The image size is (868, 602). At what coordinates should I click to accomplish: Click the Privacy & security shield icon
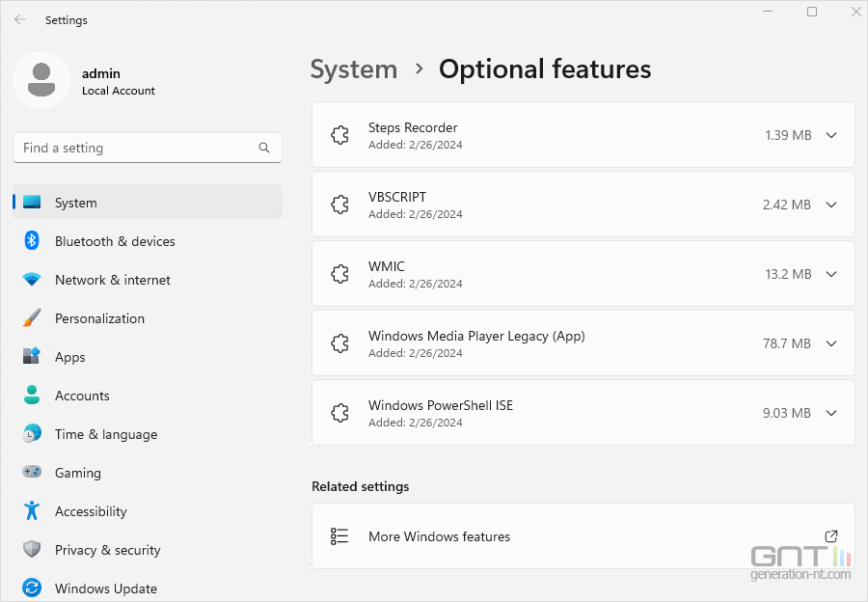point(32,550)
